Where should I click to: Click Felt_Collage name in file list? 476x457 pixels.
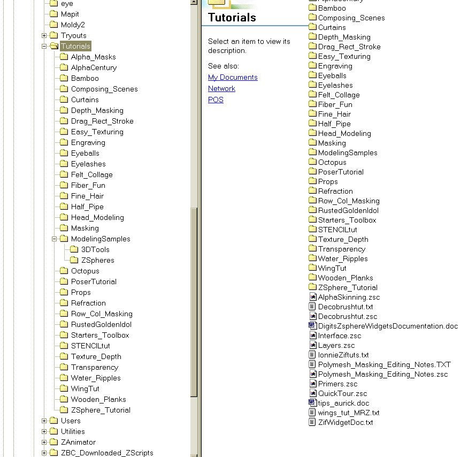[x=339, y=95]
